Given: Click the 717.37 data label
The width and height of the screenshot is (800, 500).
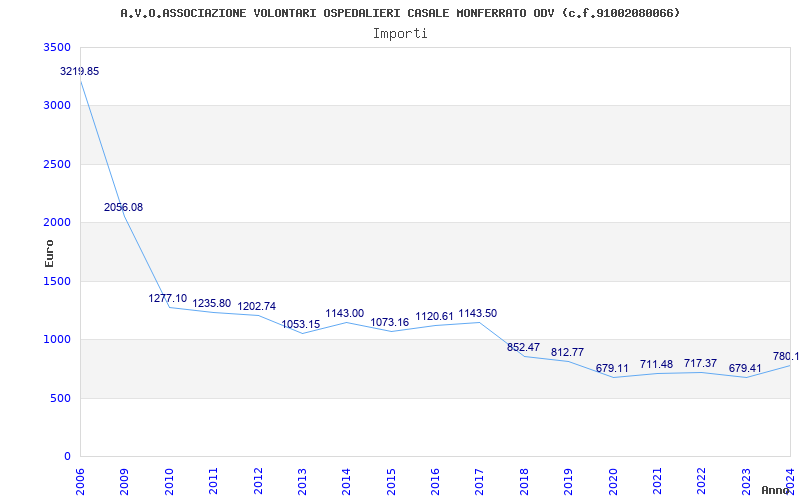Looking at the screenshot, I should [701, 363].
